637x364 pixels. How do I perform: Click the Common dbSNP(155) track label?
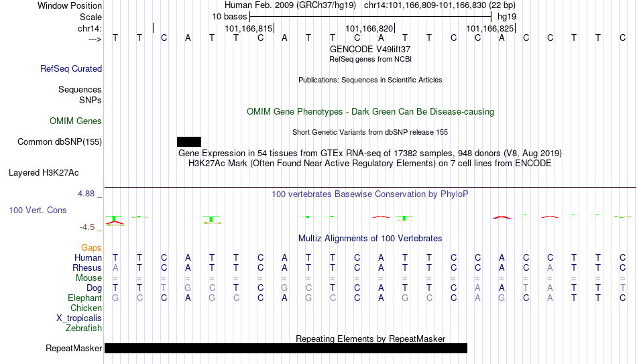pyautogui.click(x=59, y=142)
